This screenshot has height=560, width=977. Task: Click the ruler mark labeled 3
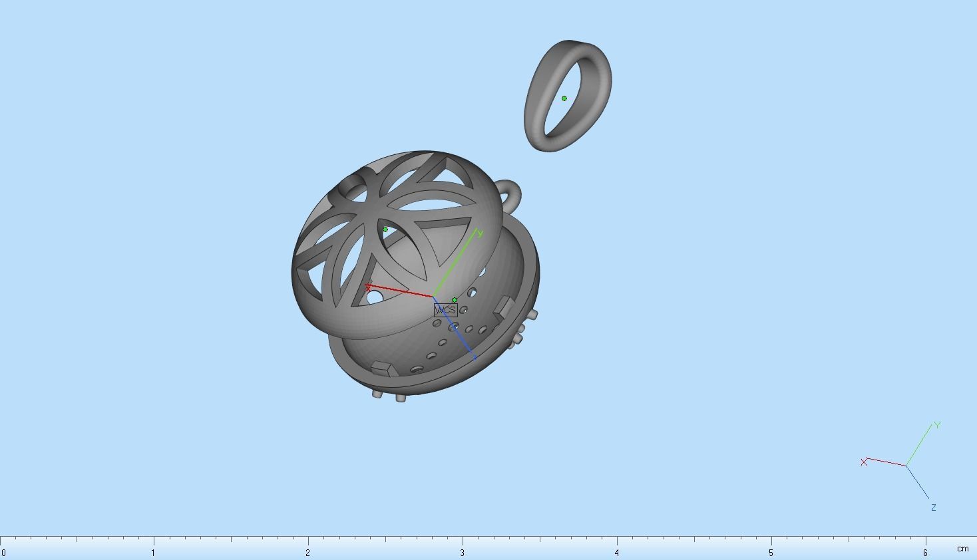tap(463, 553)
